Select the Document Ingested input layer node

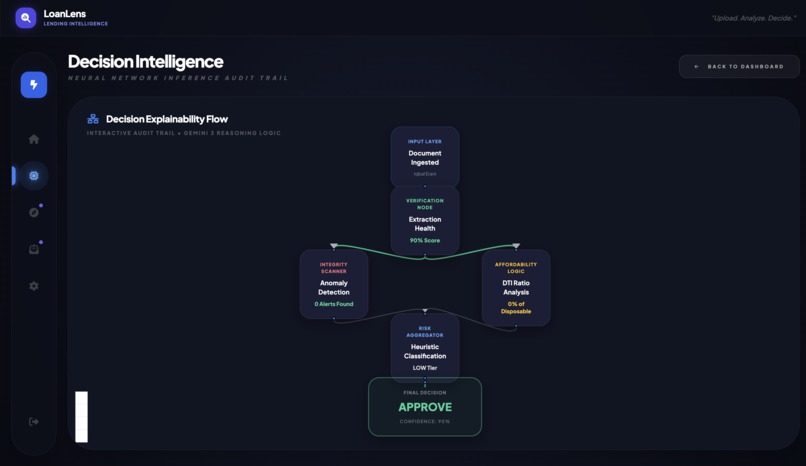[x=425, y=157]
